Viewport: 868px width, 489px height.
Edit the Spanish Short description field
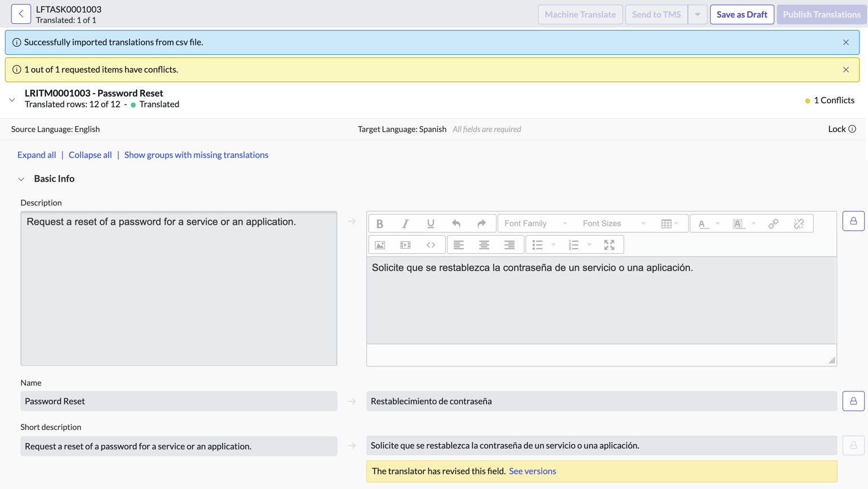coord(601,446)
